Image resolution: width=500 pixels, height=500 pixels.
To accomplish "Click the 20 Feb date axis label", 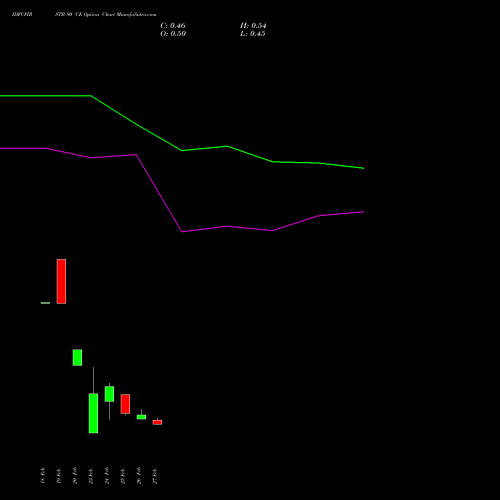I will coord(75,475).
